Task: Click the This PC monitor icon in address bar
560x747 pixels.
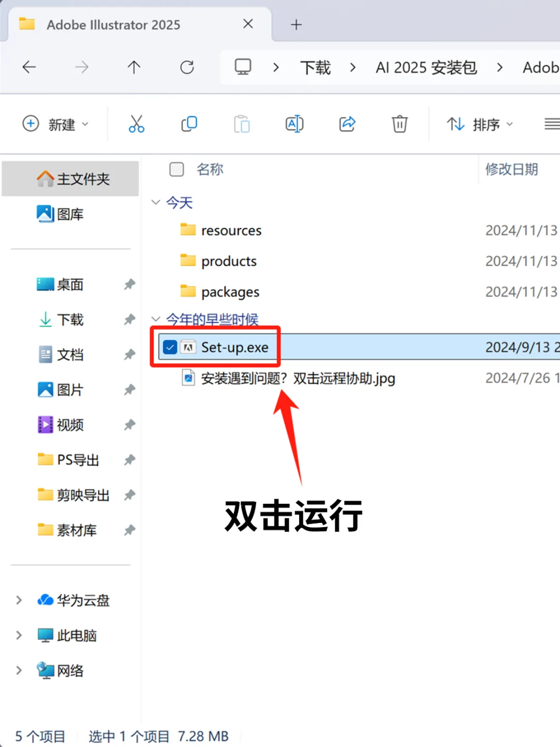Action: click(x=243, y=67)
